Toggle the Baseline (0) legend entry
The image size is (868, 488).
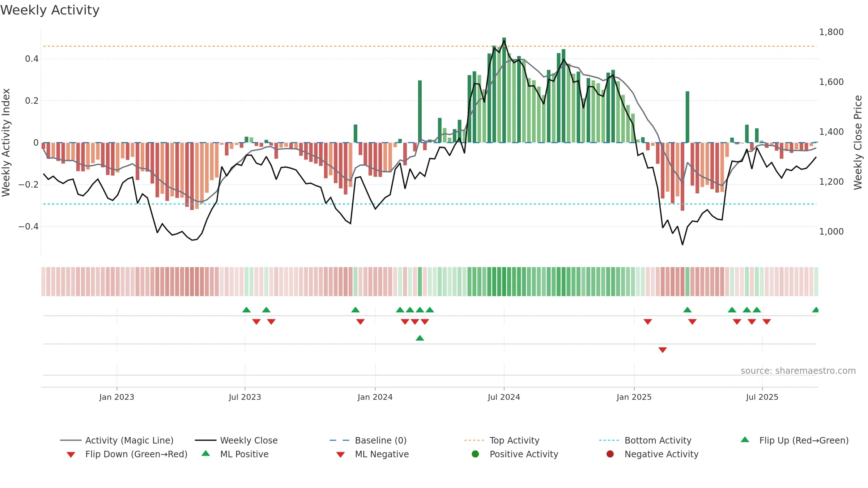pos(368,440)
